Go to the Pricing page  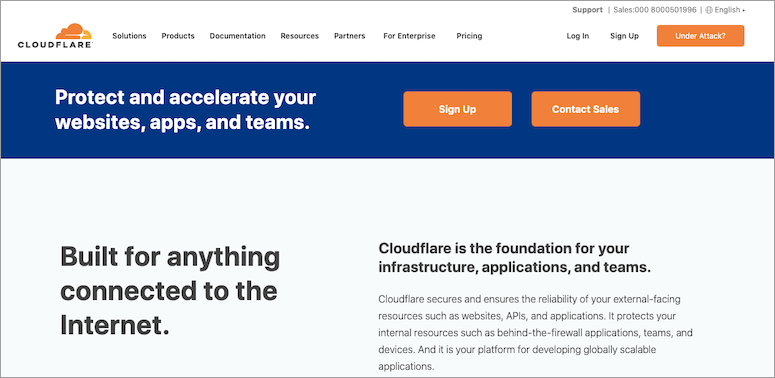469,36
